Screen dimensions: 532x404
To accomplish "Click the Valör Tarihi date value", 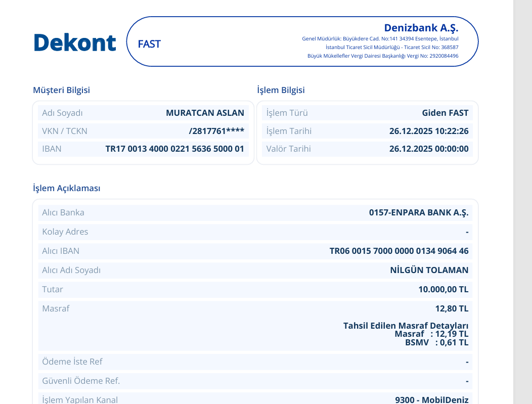I will pyautogui.click(x=429, y=149).
